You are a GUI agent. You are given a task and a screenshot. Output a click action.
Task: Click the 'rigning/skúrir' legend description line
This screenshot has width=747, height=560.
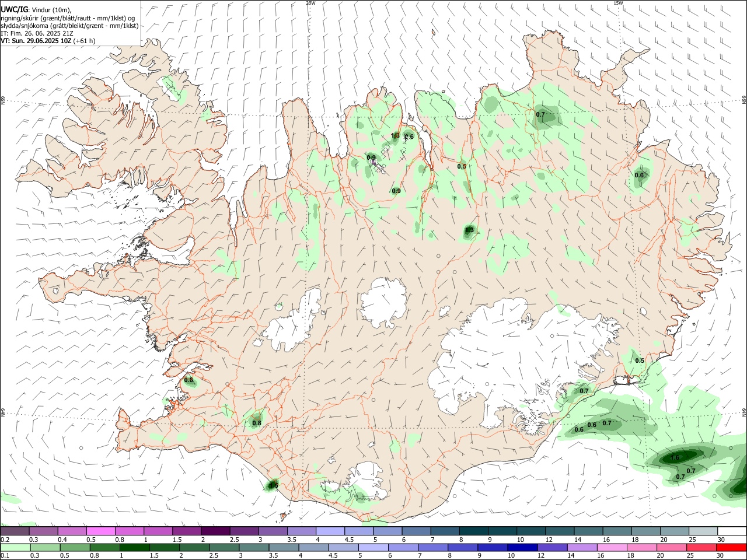click(68, 17)
